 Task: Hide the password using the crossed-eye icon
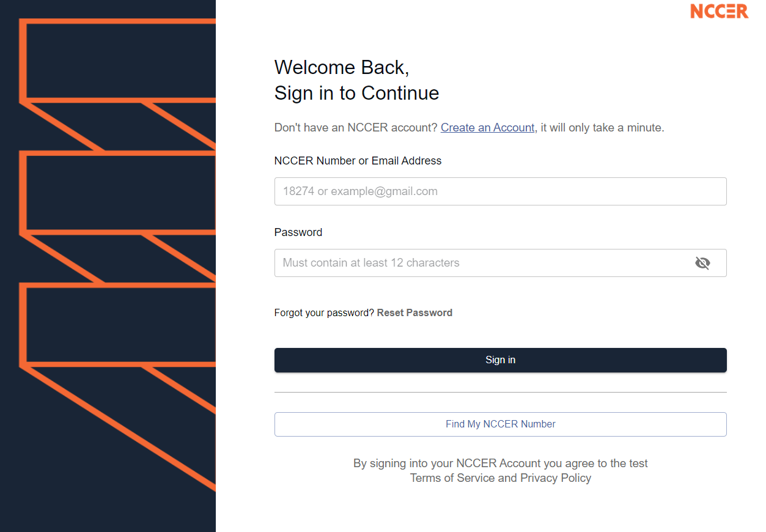(x=702, y=263)
